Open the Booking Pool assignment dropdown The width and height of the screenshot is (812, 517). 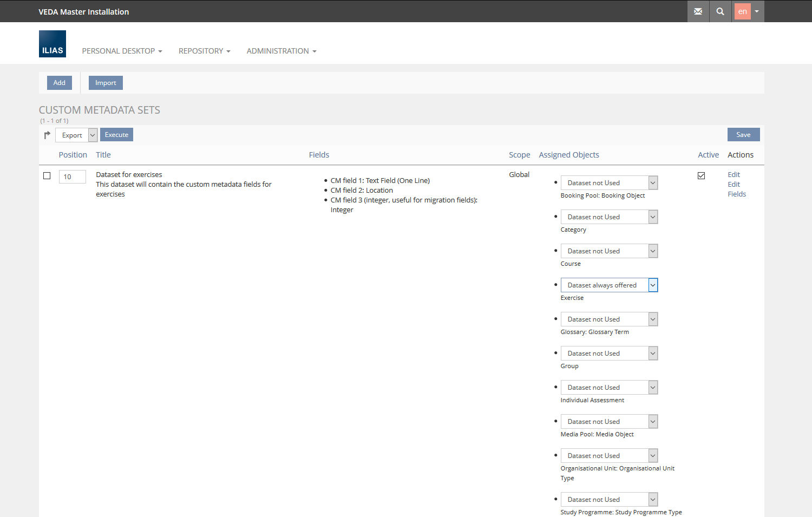(x=609, y=183)
